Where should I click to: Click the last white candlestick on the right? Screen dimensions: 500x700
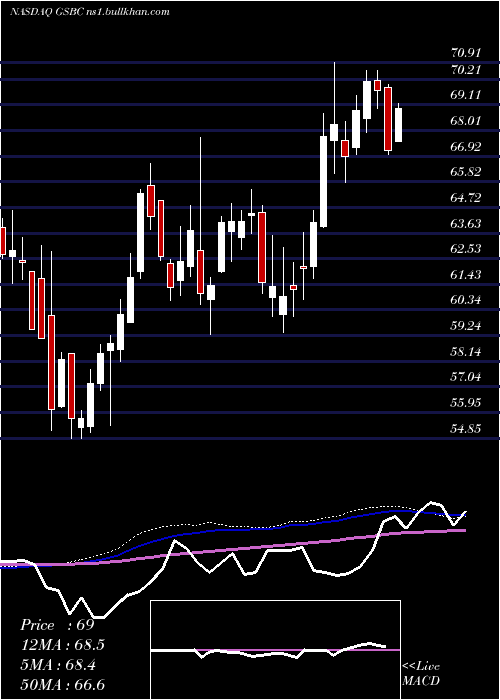coord(398,124)
